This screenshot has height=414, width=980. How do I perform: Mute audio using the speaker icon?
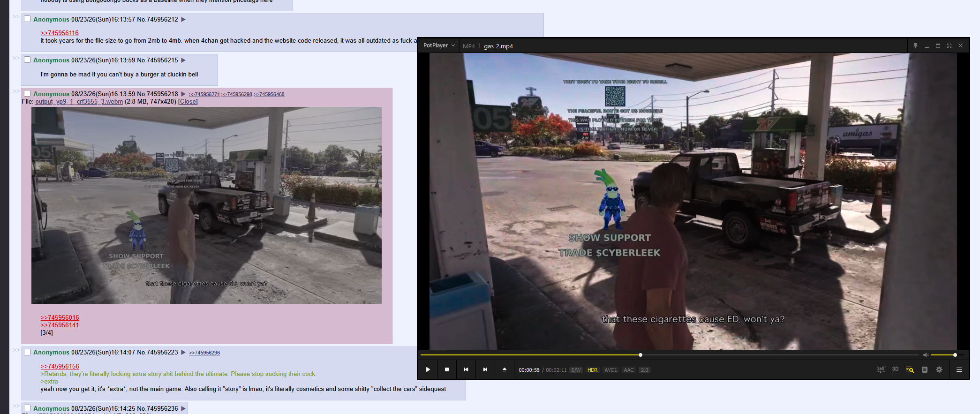926,355
